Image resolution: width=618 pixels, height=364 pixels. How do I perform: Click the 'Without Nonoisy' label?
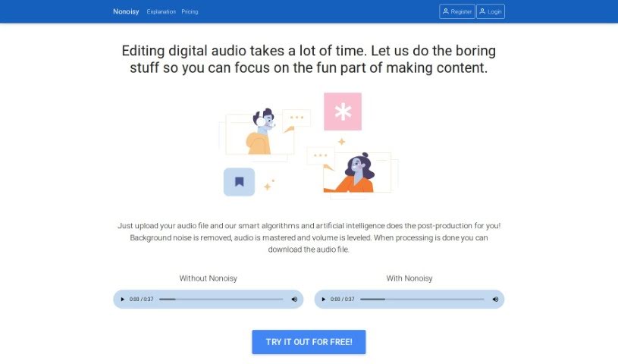pos(208,278)
